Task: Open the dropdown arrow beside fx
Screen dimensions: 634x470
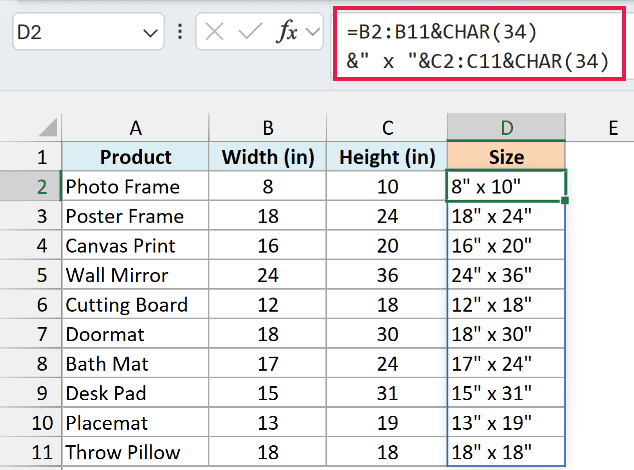Action: [313, 32]
